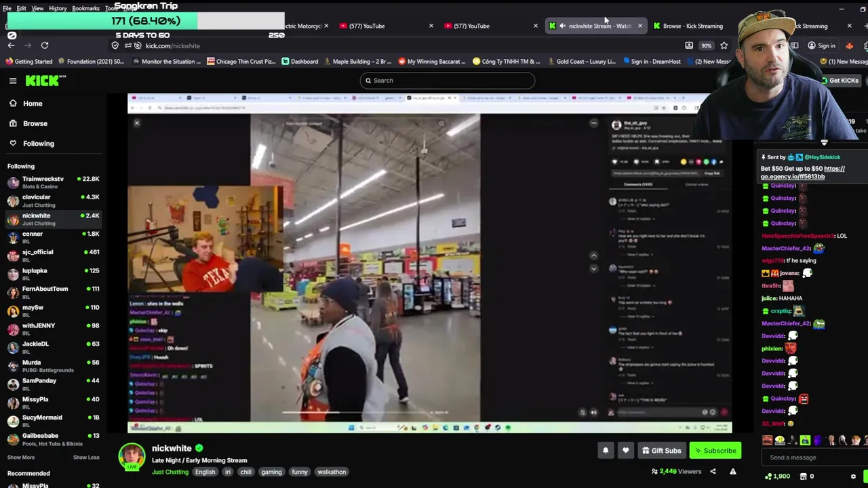868x488 pixels.
Task: Click the KICKs points balance 1,900
Action: pos(777,476)
